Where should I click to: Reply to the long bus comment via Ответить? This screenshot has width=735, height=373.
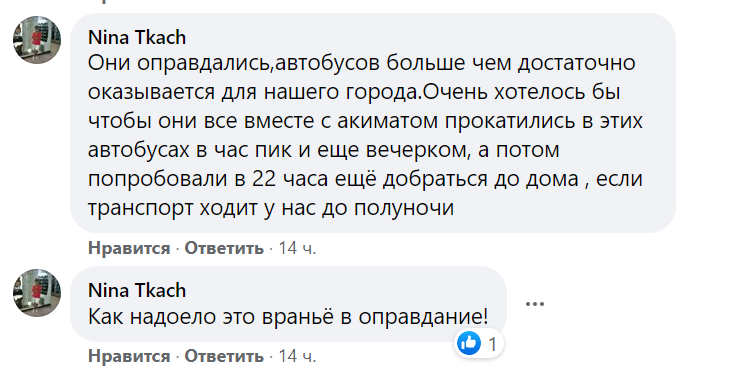(224, 248)
